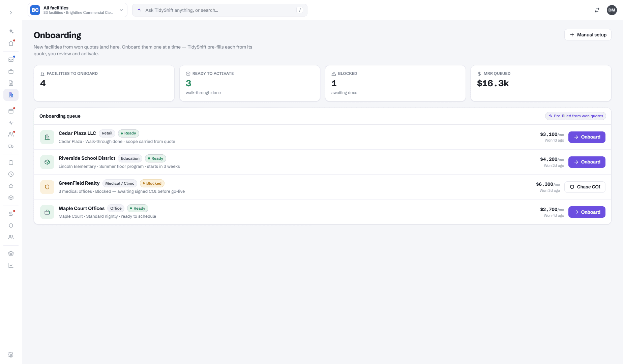The height and width of the screenshot is (364, 623).
Task: Click the Pre-filled from won quotes badge
Action: 575,116
